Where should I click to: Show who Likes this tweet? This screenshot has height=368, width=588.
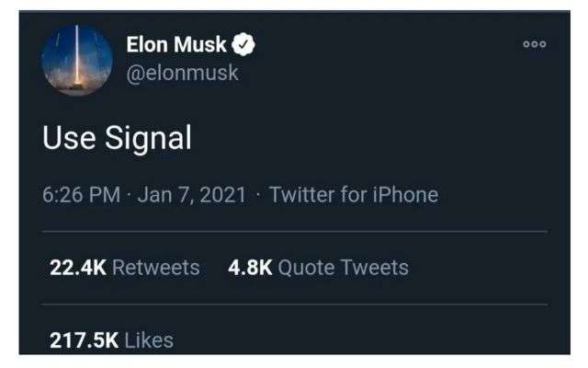click(148, 340)
